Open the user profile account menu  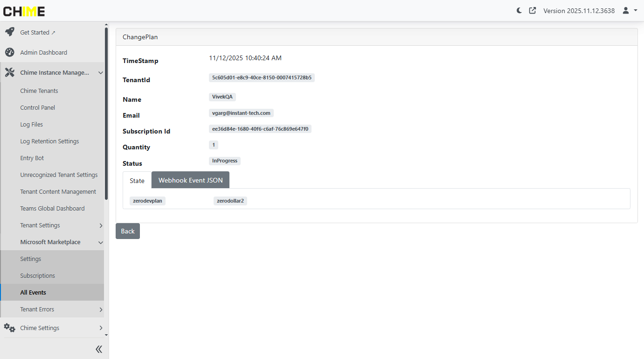click(630, 10)
